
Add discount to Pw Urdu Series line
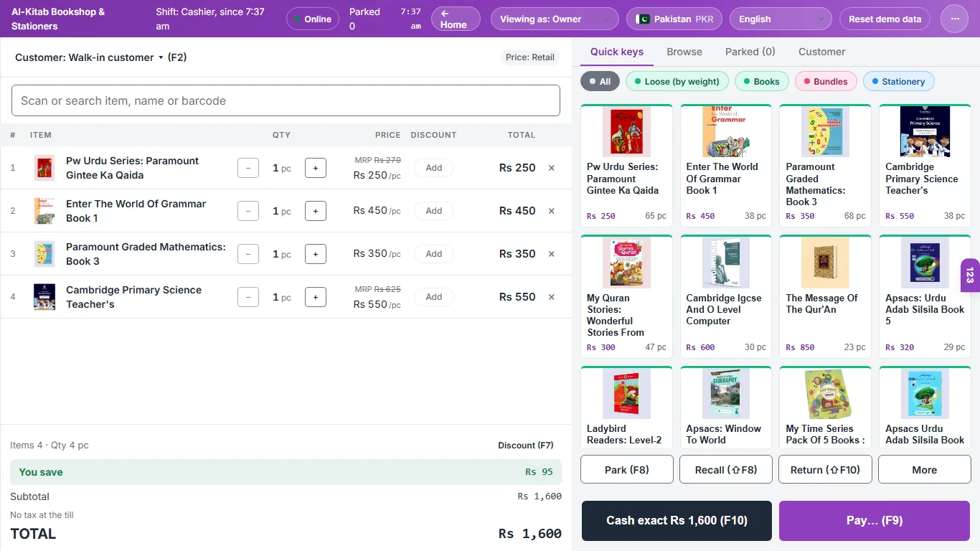[434, 168]
